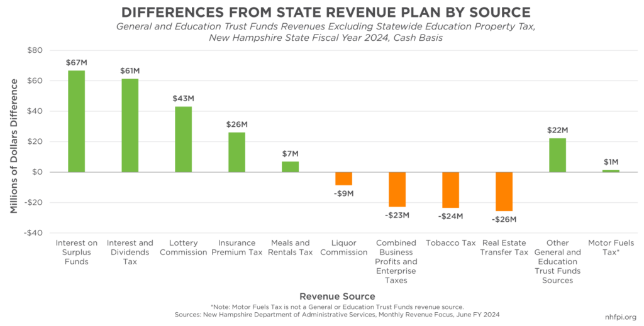Select the Sources citation line in the footer
Image resolution: width=644 pixels, height=326 pixels.
[x=337, y=314]
